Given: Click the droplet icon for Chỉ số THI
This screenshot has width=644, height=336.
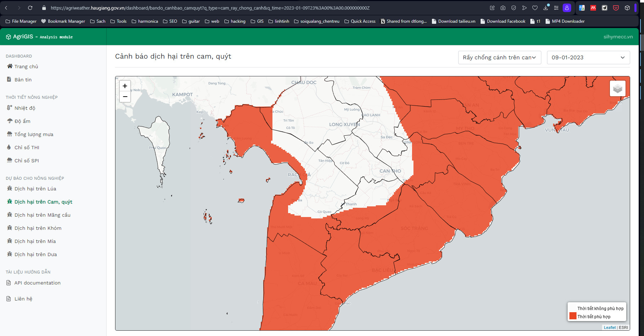Looking at the screenshot, I should [9, 147].
